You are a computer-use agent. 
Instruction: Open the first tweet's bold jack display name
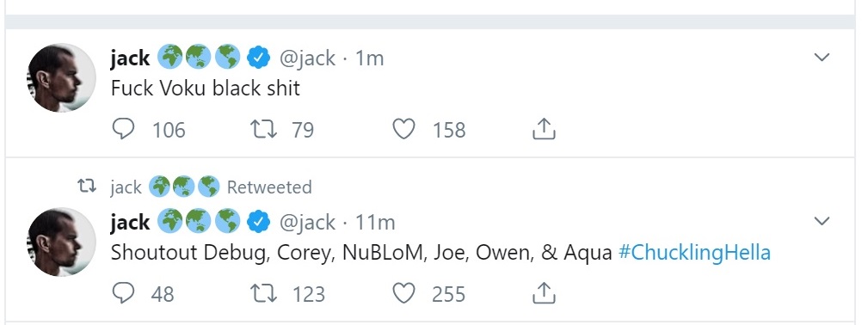click(x=130, y=58)
